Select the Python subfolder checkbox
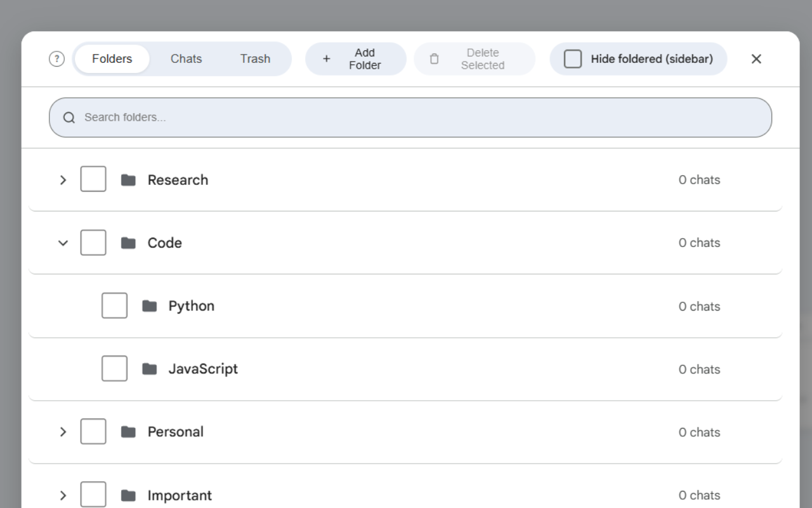The width and height of the screenshot is (812, 508). (x=114, y=306)
